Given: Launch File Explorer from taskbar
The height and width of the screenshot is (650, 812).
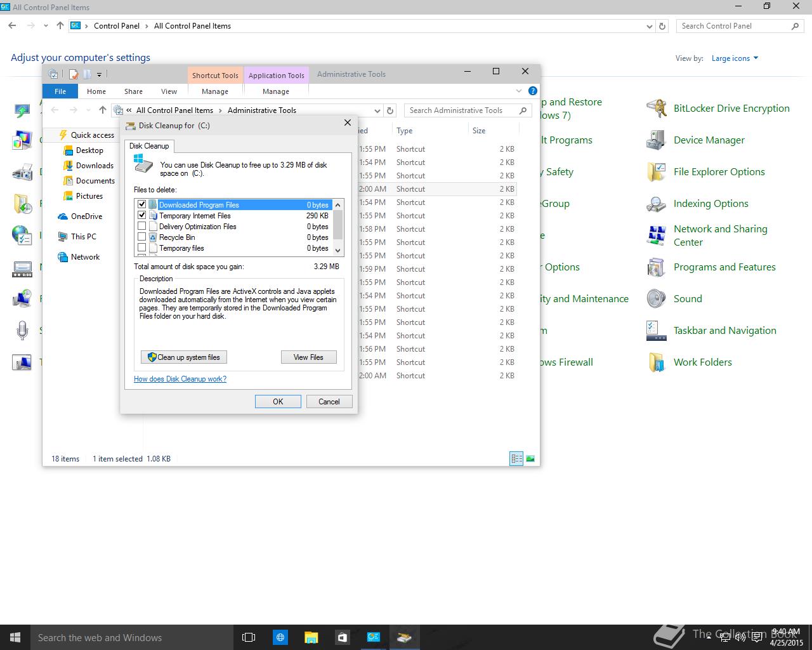Looking at the screenshot, I should tap(311, 637).
